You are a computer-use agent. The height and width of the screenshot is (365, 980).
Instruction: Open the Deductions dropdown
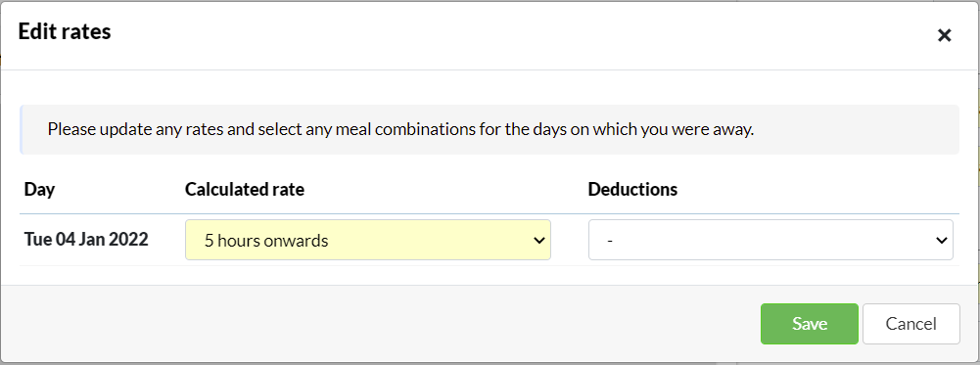click(x=770, y=240)
